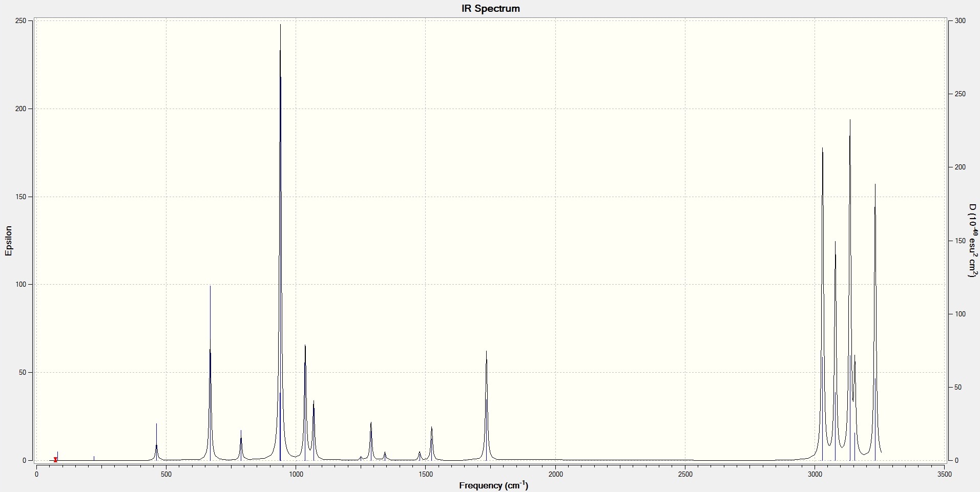Click the "500" frequency tick label
The image size is (980, 492).
(x=166, y=475)
